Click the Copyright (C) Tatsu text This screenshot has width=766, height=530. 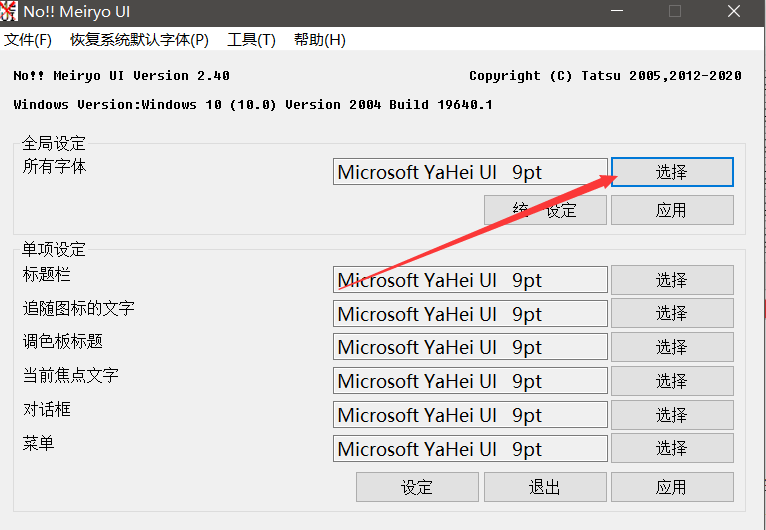(605, 76)
